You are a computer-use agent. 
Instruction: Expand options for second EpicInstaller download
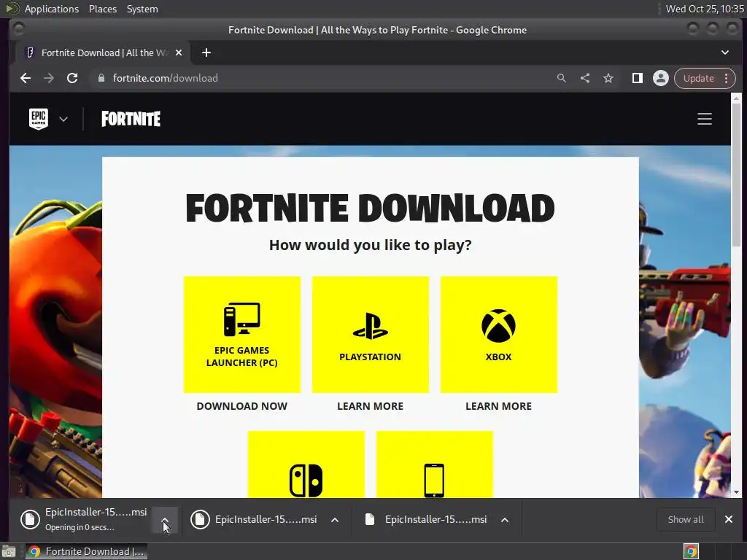[x=335, y=520]
